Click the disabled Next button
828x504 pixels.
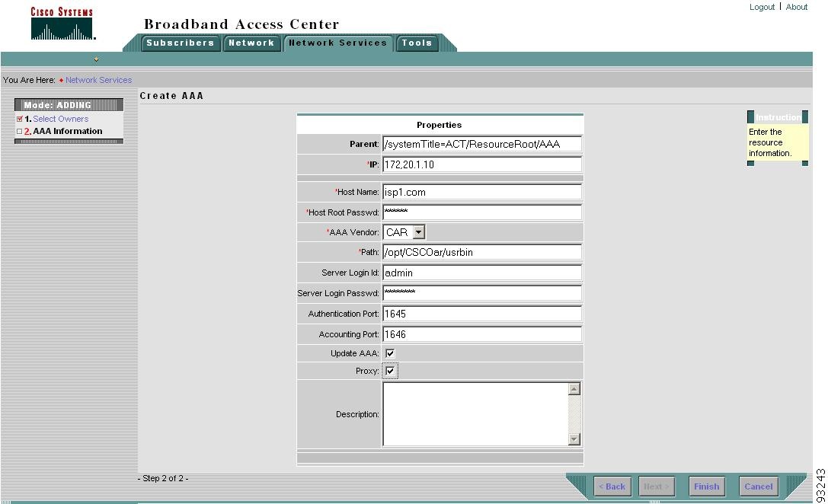657,486
